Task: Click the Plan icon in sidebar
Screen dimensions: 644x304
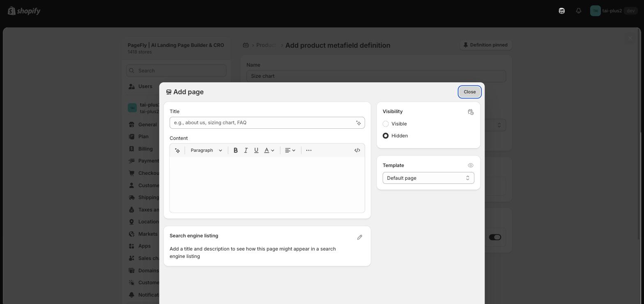Action: coord(131,137)
